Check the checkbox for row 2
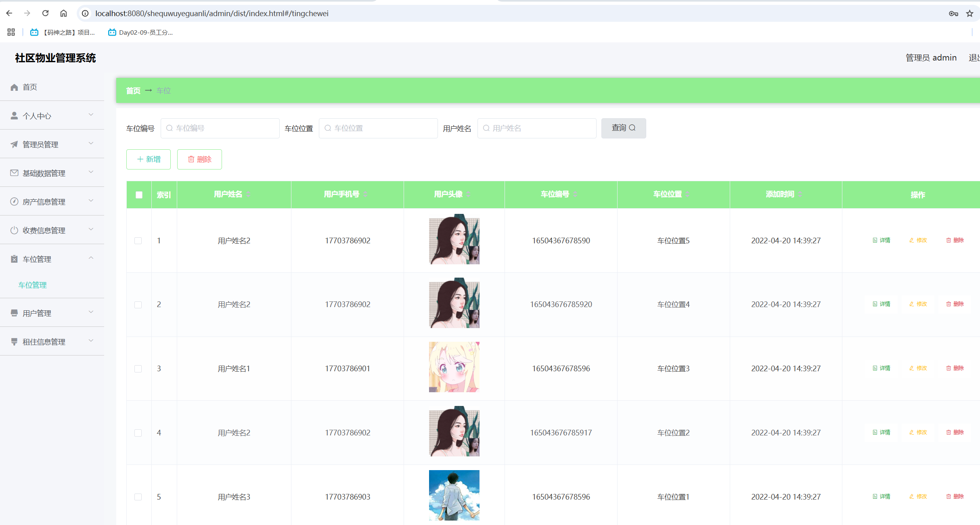The image size is (980, 525). [x=138, y=305]
